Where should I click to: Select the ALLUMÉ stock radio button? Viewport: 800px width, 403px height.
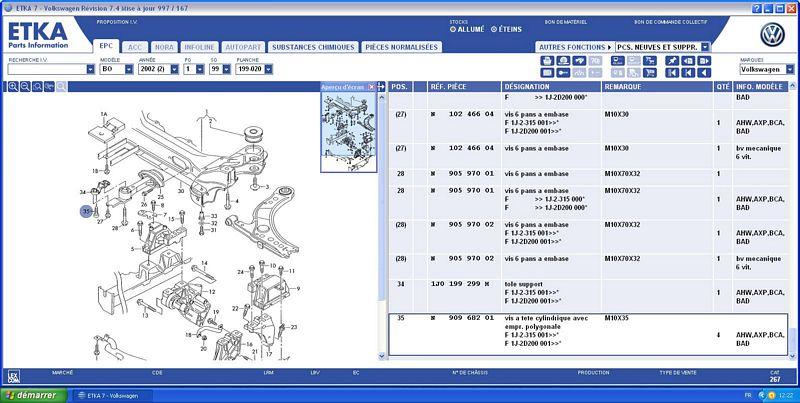453,30
